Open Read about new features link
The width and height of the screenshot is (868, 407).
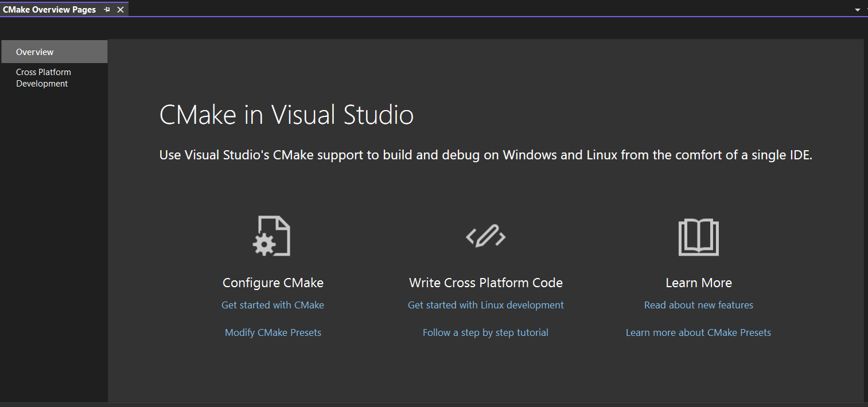699,305
